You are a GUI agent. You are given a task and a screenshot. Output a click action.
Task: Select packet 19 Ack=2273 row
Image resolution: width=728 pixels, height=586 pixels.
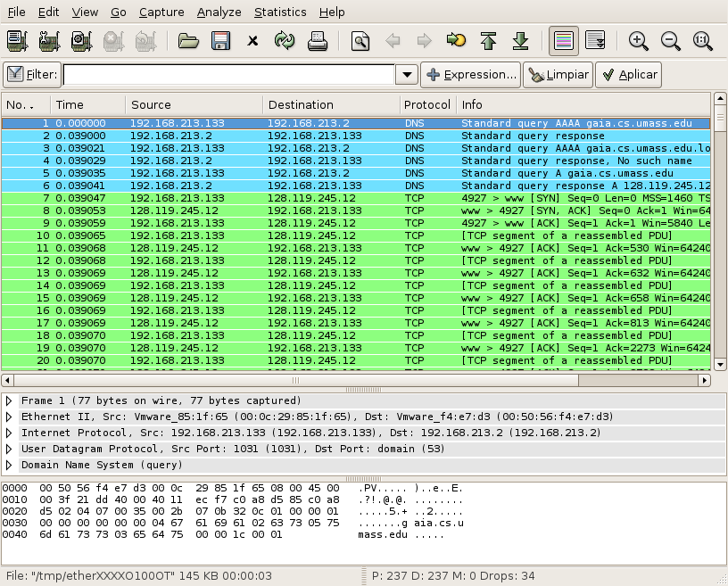[356, 348]
